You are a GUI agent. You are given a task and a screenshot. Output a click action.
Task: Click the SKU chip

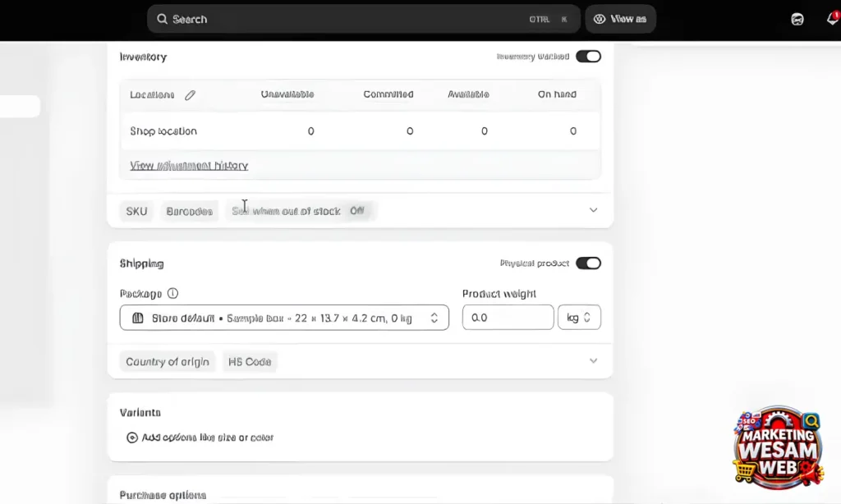pos(137,211)
